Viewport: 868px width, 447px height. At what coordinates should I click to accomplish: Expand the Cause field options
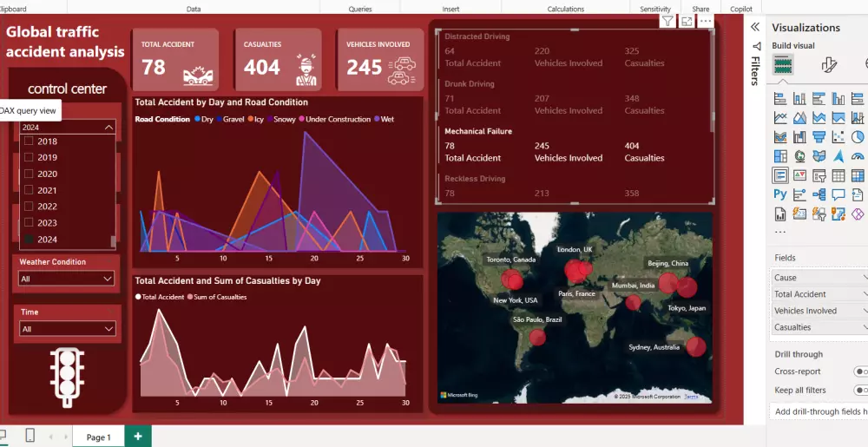(x=865, y=277)
